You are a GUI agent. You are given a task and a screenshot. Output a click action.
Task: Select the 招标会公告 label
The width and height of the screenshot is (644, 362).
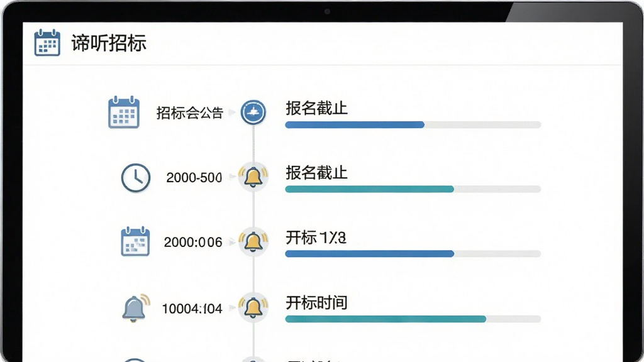tap(190, 113)
